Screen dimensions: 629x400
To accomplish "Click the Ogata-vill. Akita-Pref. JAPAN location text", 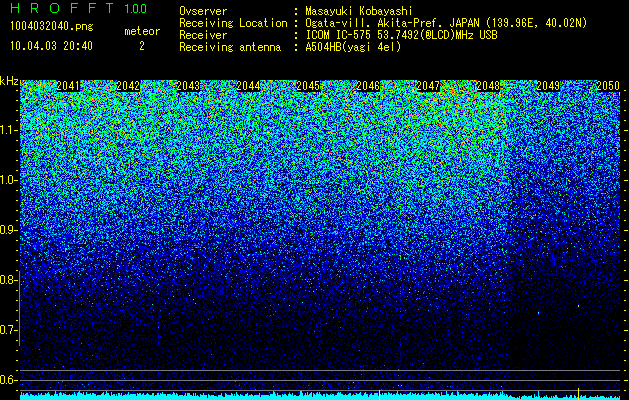I will [446, 23].
